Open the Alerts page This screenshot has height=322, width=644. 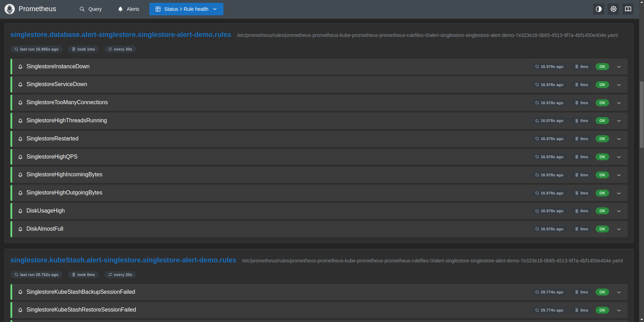(x=128, y=9)
